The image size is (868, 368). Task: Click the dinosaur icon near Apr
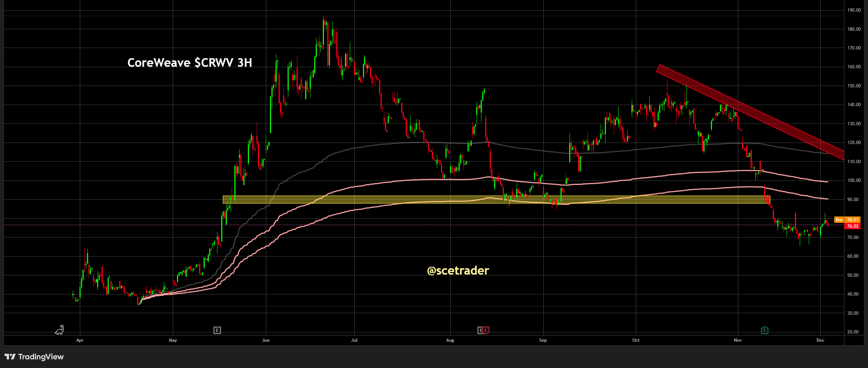tap(60, 330)
